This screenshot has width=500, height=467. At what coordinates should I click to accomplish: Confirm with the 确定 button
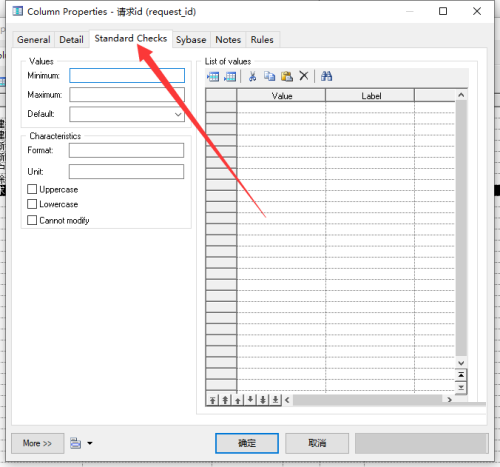point(247,443)
